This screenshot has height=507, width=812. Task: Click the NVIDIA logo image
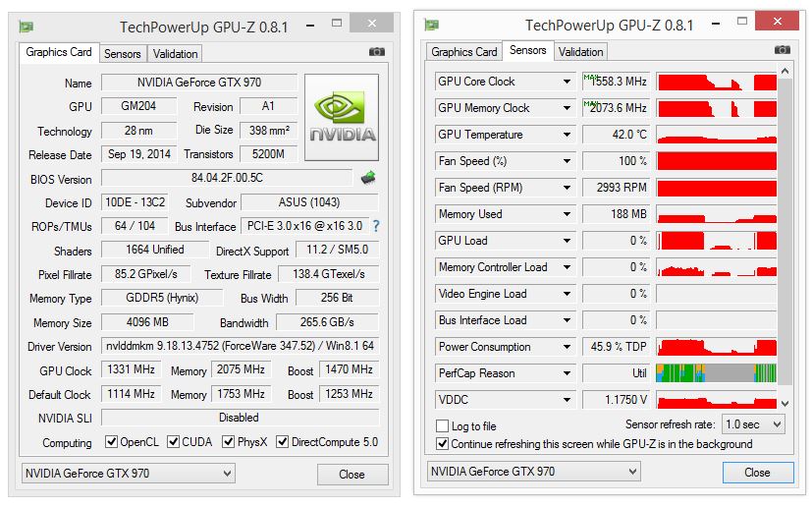coord(342,117)
